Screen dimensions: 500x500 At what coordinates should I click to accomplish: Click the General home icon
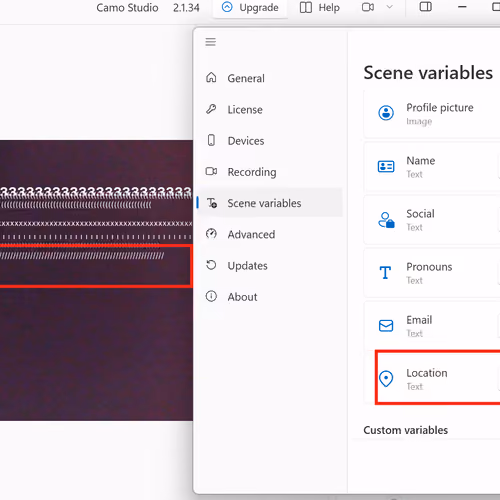tap(211, 78)
